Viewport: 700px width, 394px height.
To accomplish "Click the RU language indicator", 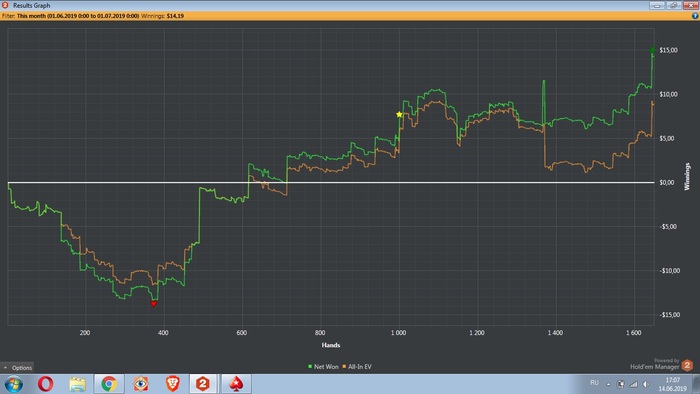I will tap(594, 383).
